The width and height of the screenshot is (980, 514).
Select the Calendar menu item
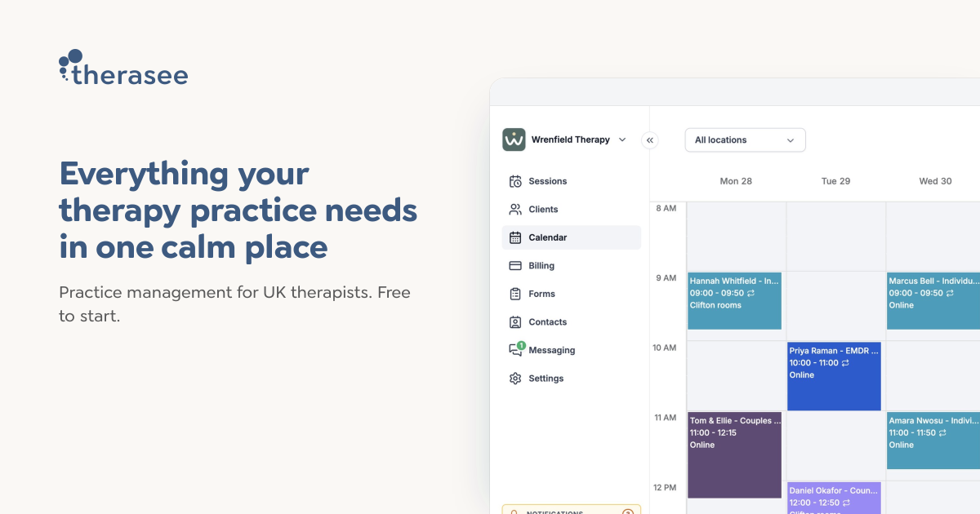[x=572, y=237]
